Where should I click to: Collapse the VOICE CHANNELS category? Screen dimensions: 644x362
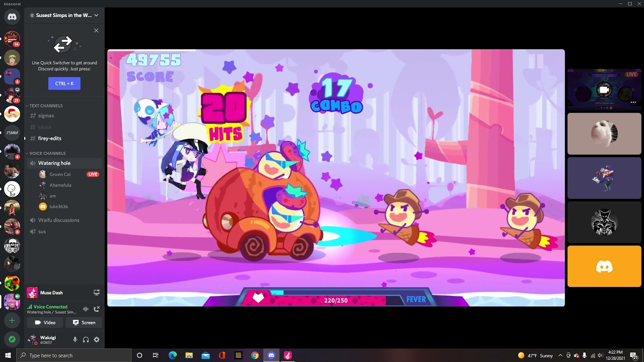(x=47, y=153)
